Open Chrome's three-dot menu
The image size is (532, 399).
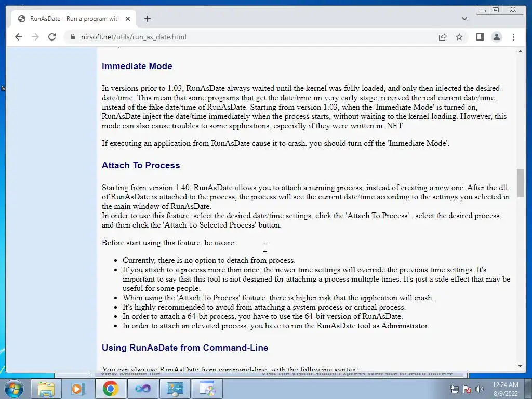513,37
